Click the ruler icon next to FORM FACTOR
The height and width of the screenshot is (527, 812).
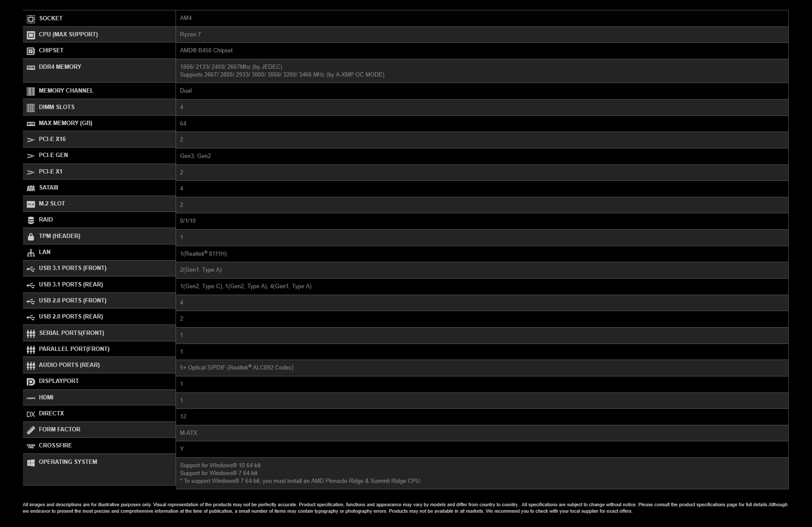31,430
